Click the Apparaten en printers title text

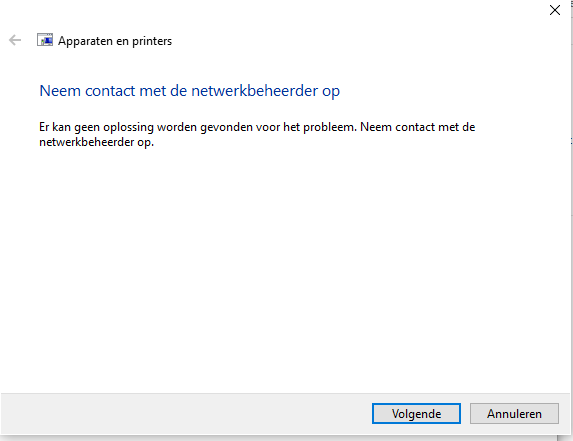115,41
